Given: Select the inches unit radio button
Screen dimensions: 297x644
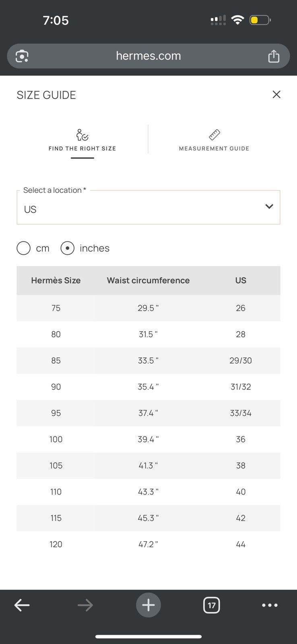Looking at the screenshot, I should pos(67,248).
